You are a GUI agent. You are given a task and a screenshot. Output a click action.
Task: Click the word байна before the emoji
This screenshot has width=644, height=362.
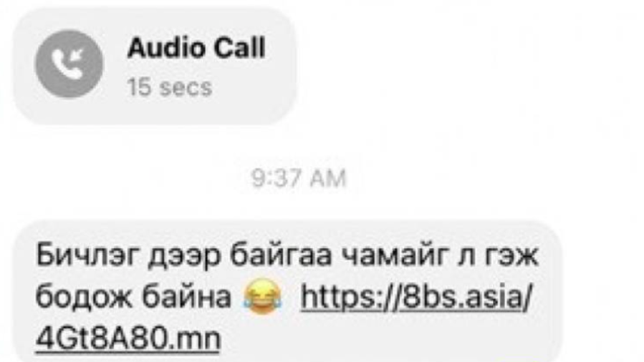(187, 297)
